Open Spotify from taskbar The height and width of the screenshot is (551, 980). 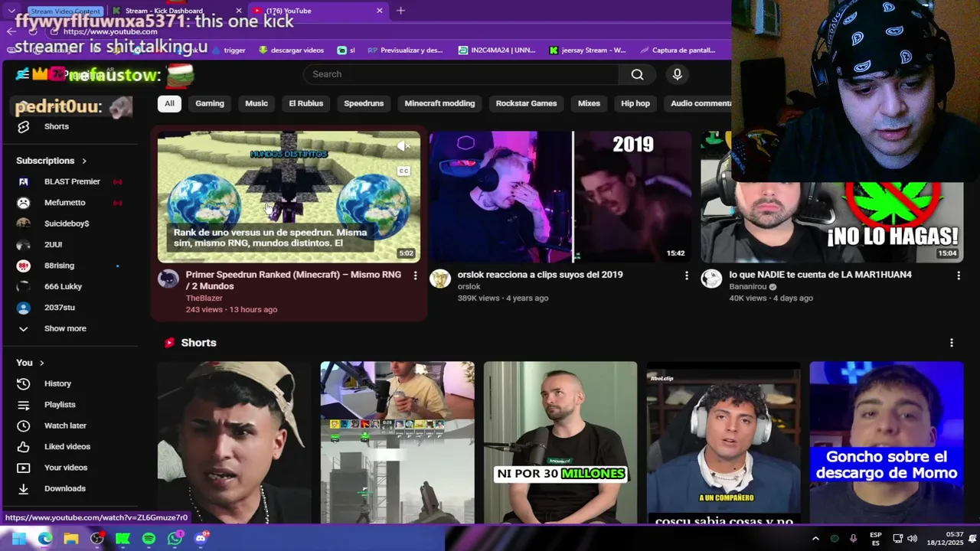pyautogui.click(x=149, y=539)
